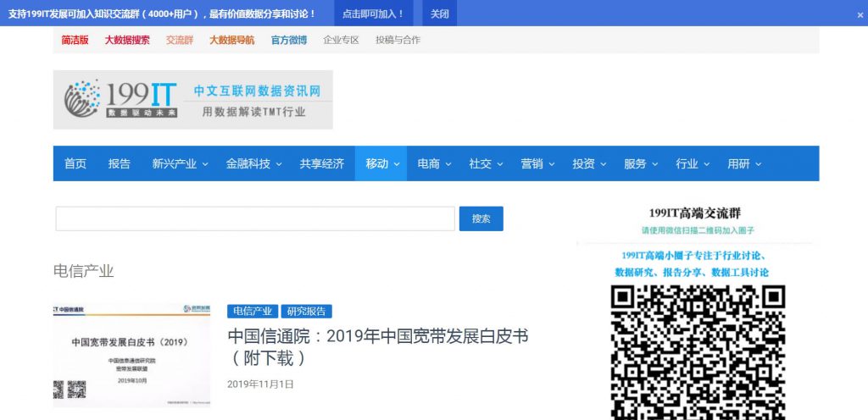Open the 社交 navigation dropdown
The width and height of the screenshot is (868, 420).
click(486, 163)
